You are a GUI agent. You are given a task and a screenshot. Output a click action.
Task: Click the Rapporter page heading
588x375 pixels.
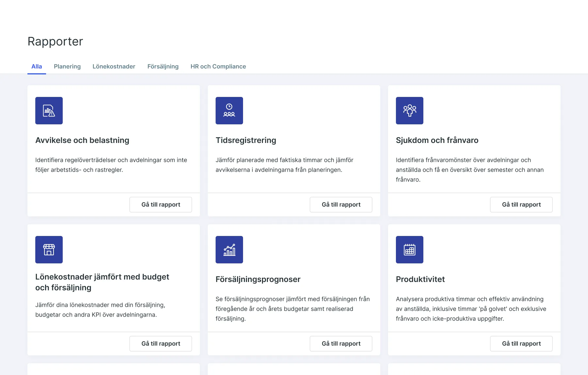click(55, 41)
